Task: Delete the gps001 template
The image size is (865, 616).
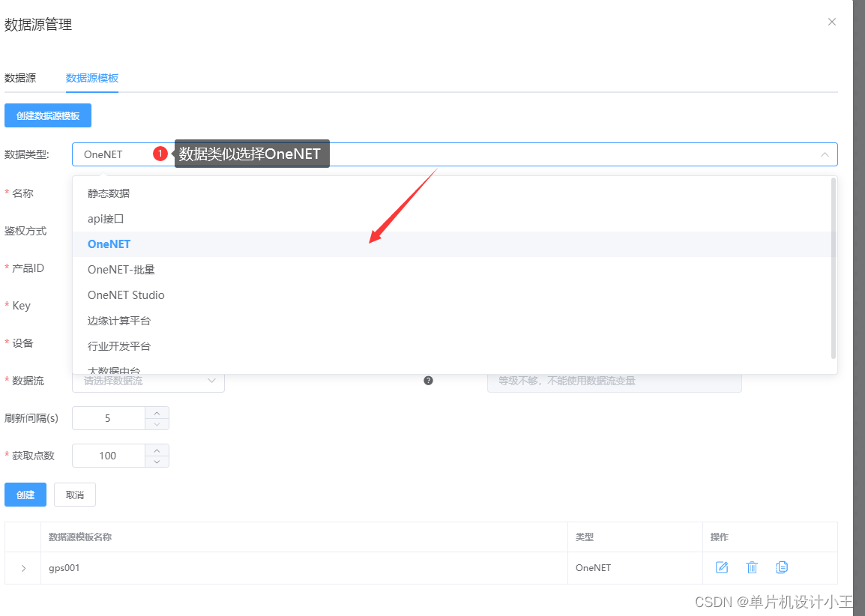Action: [x=752, y=567]
